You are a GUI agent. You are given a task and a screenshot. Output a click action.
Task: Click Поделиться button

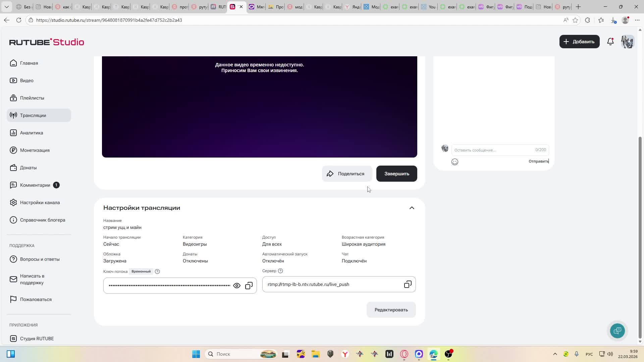347,174
